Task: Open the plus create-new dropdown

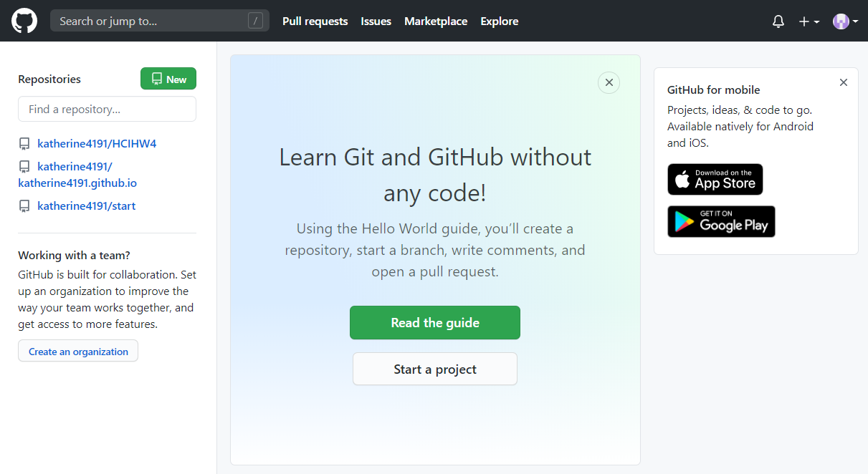Action: pos(809,21)
